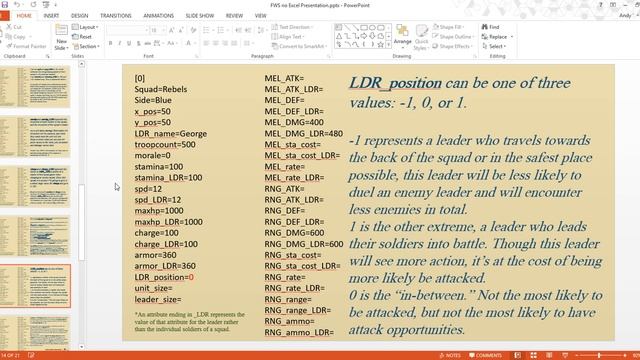
Task: Click the Undo arrow icon
Action: [x=17, y=5]
